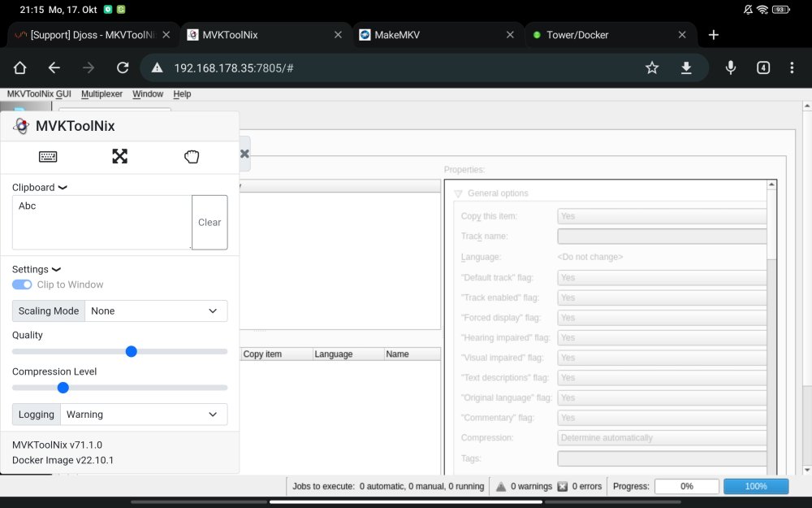Screen dimensions: 812x508
Task: Open the Track enabled flag dropdown
Action: tap(662, 297)
